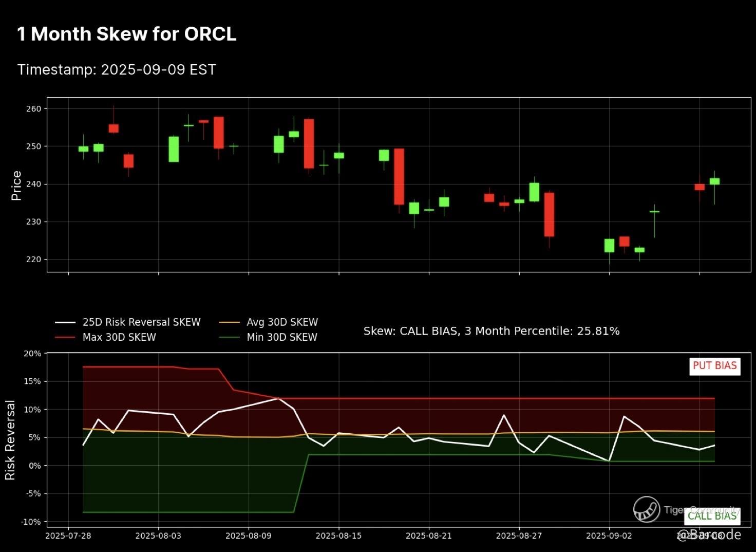Click the "Skew: CALL BIAS, 3 Month Percentile: 25.81%" text
This screenshot has height=552, width=756.
[x=492, y=331]
